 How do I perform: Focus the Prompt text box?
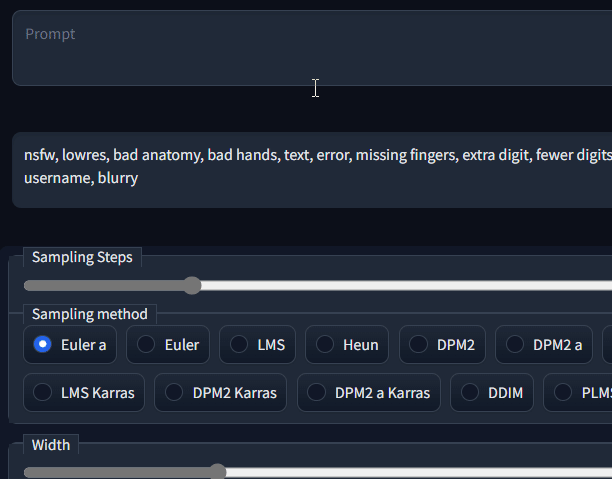pos(312,48)
